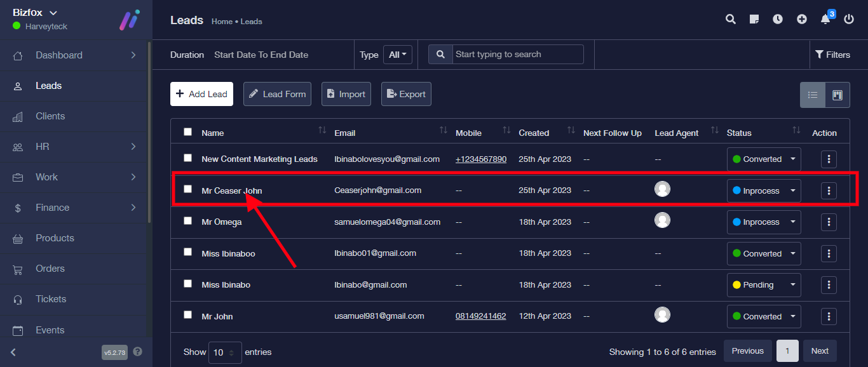Click the Add Lead button
Viewport: 868px width, 367px height.
tap(201, 94)
